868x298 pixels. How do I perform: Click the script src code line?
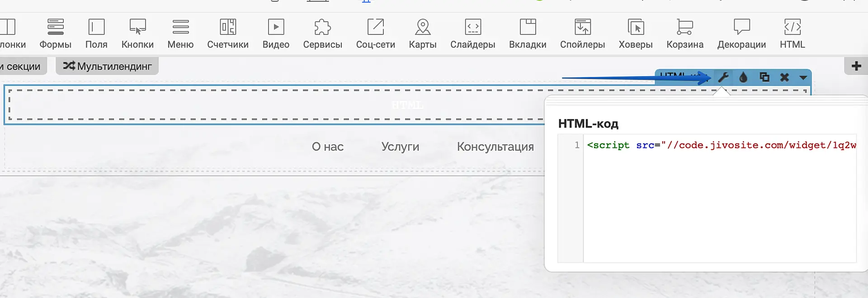point(722,145)
